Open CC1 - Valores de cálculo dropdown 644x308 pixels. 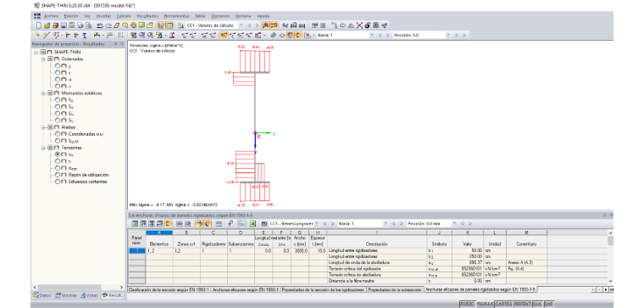[241, 25]
